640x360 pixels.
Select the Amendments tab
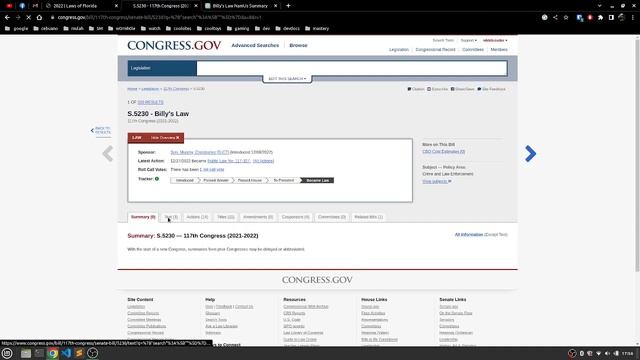click(x=258, y=217)
